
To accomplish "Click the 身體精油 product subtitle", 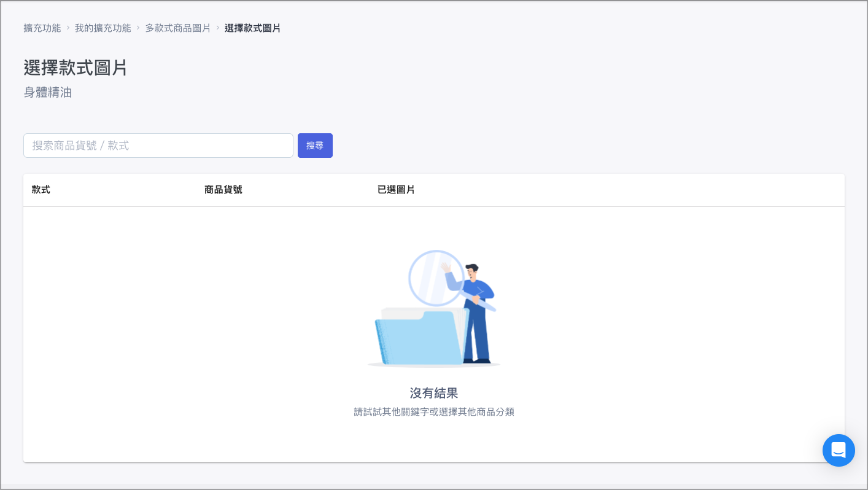I will 48,93.
